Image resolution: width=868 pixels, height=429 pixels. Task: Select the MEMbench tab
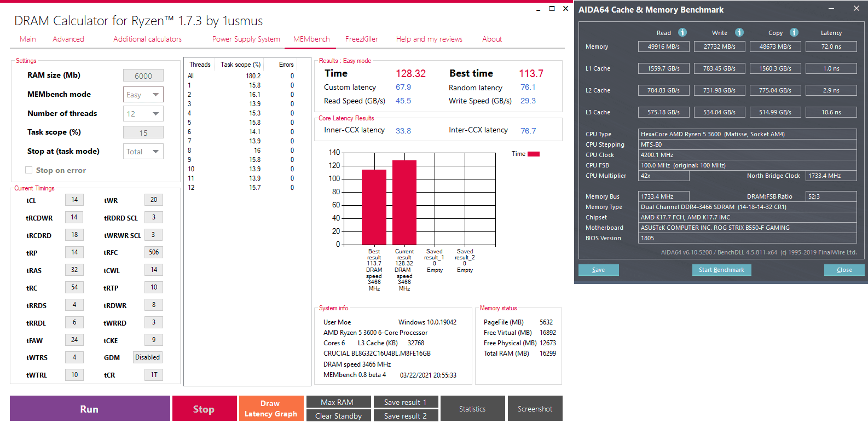pyautogui.click(x=311, y=39)
